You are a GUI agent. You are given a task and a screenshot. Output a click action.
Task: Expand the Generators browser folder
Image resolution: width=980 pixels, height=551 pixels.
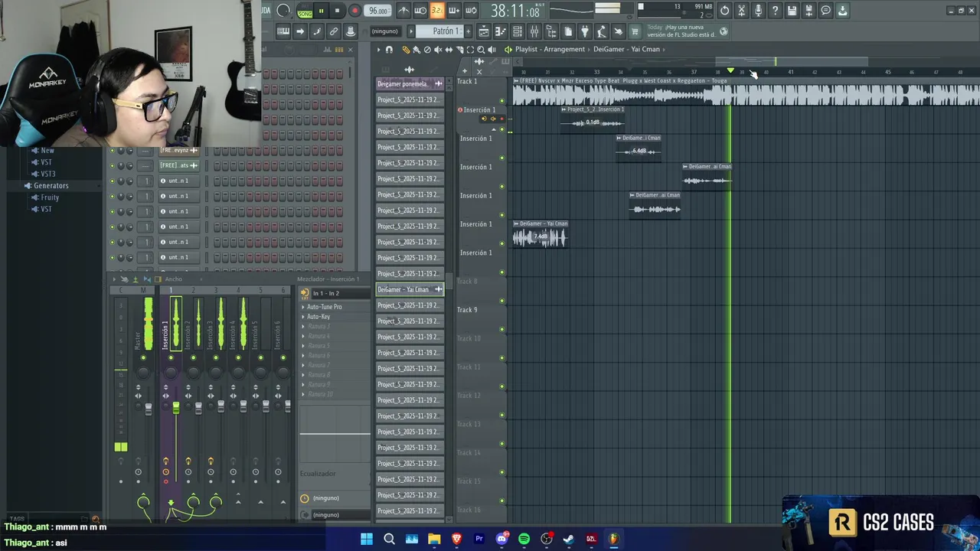pos(51,186)
